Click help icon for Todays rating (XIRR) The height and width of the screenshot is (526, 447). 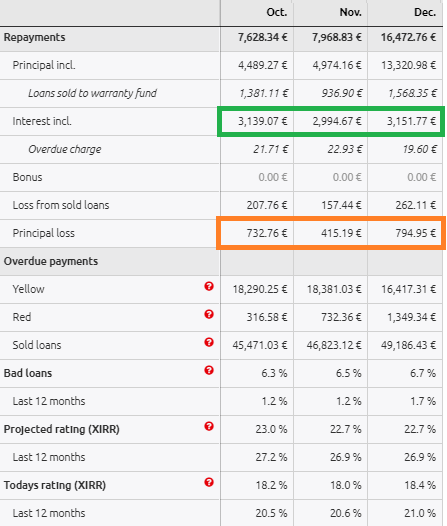coord(209,482)
